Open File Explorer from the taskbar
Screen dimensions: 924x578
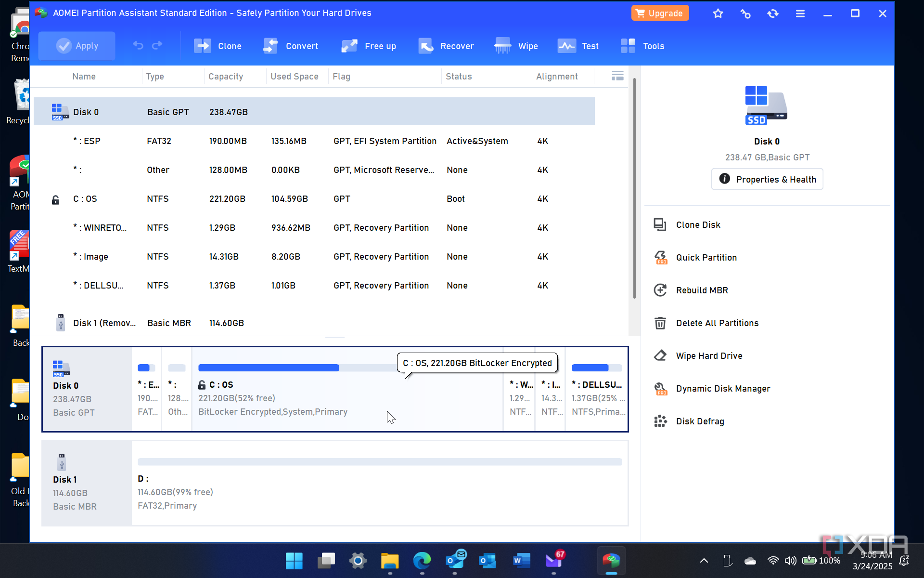(390, 561)
